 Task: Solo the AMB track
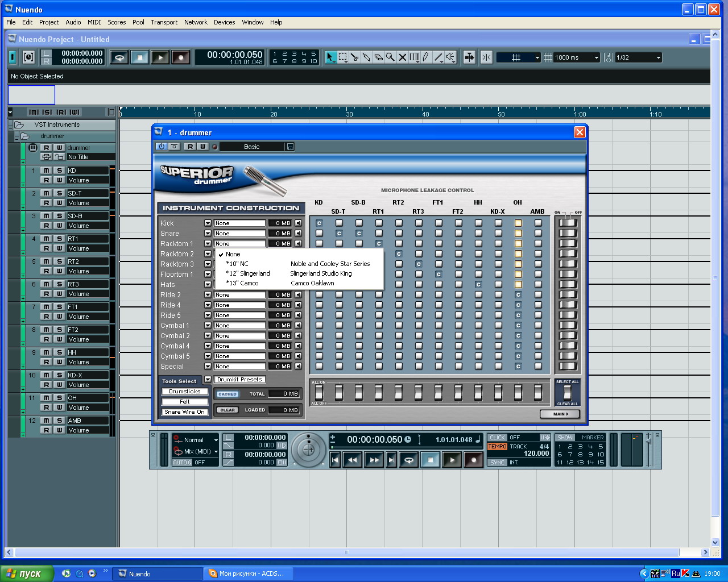[59, 421]
